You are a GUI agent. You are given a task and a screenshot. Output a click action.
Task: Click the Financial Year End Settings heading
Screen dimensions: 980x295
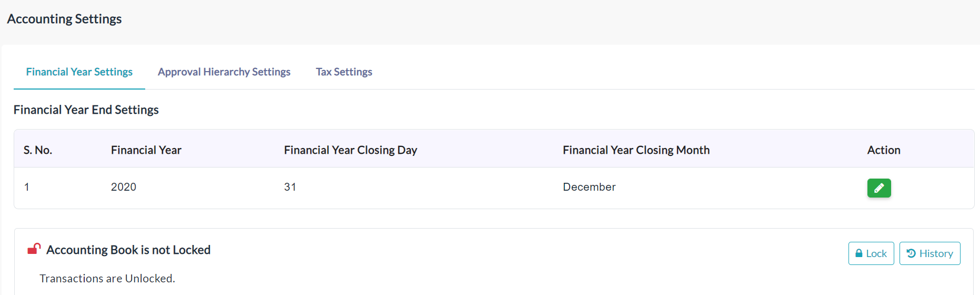tap(86, 110)
